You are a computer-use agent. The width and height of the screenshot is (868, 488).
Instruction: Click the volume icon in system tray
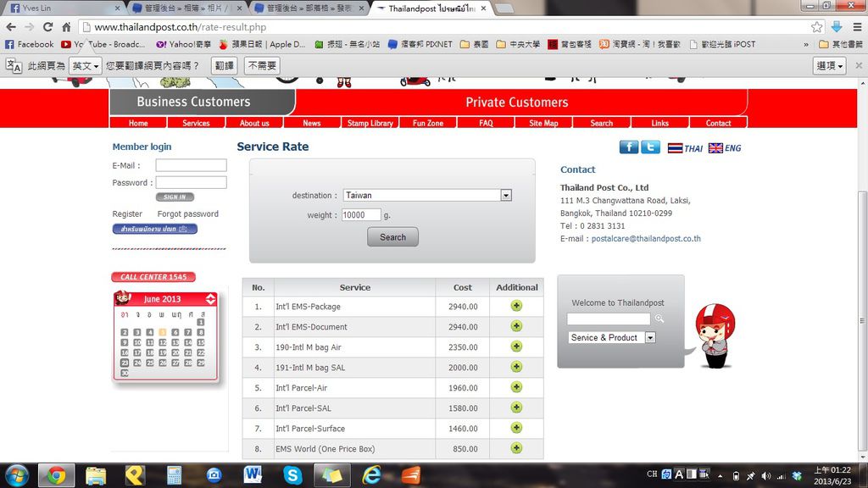coord(766,476)
